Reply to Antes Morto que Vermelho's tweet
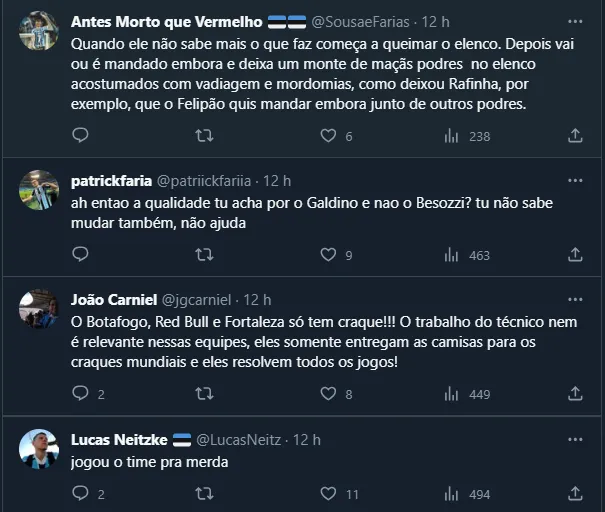 (x=81, y=136)
